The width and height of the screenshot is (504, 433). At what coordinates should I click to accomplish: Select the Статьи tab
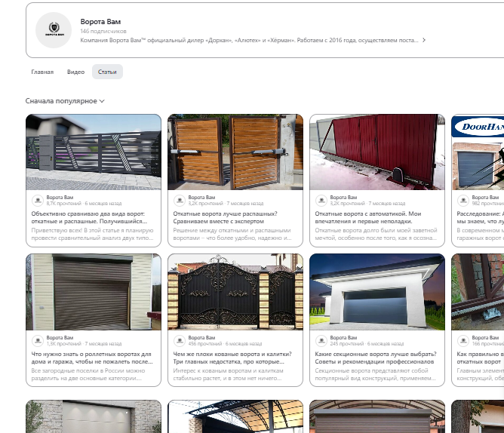pos(107,72)
